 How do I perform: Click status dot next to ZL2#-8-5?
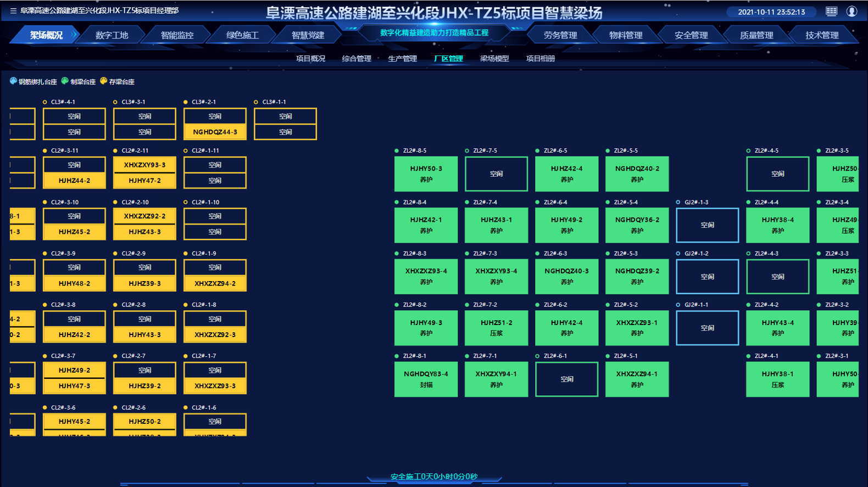[397, 150]
